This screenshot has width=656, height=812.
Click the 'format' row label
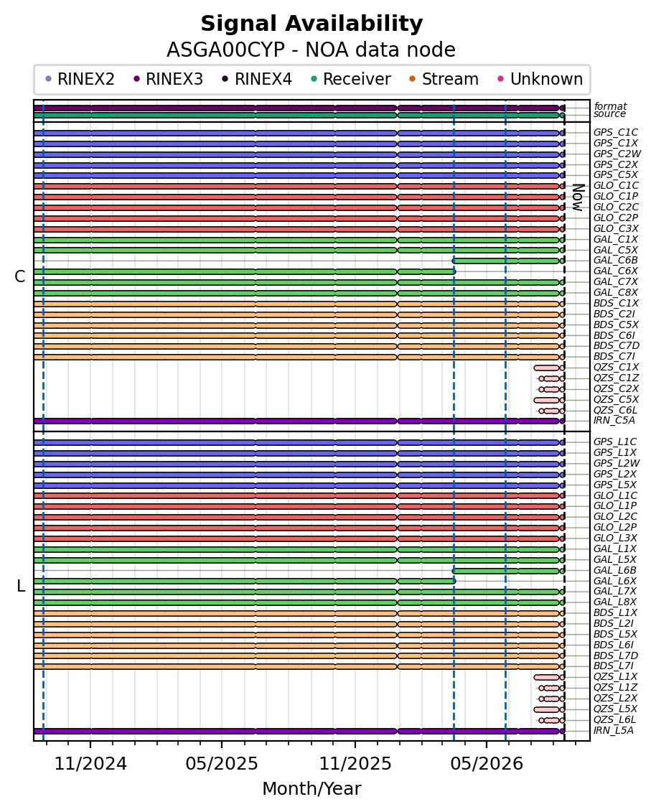pyautogui.click(x=611, y=106)
